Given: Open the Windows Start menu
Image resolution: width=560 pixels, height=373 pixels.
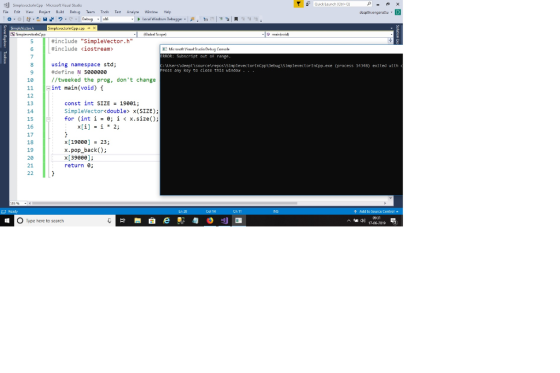Looking at the screenshot, I should pyautogui.click(x=7, y=221).
